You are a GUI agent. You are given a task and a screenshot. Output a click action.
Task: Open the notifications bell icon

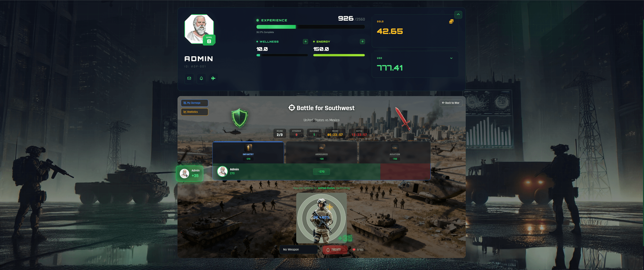(x=201, y=78)
